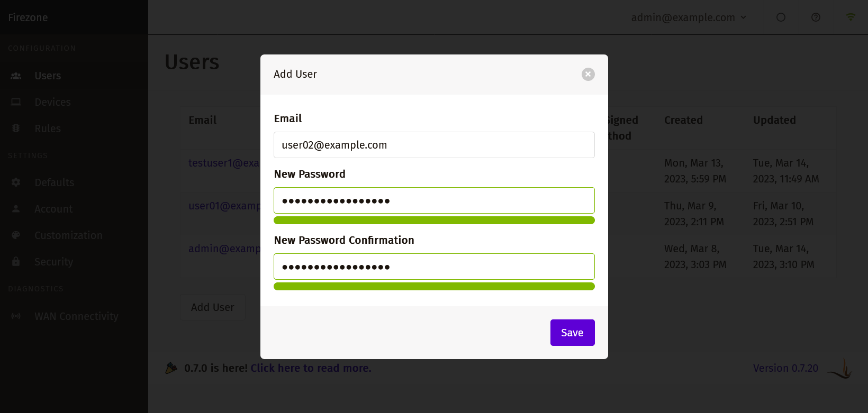Click the Customization palette icon

16,235
